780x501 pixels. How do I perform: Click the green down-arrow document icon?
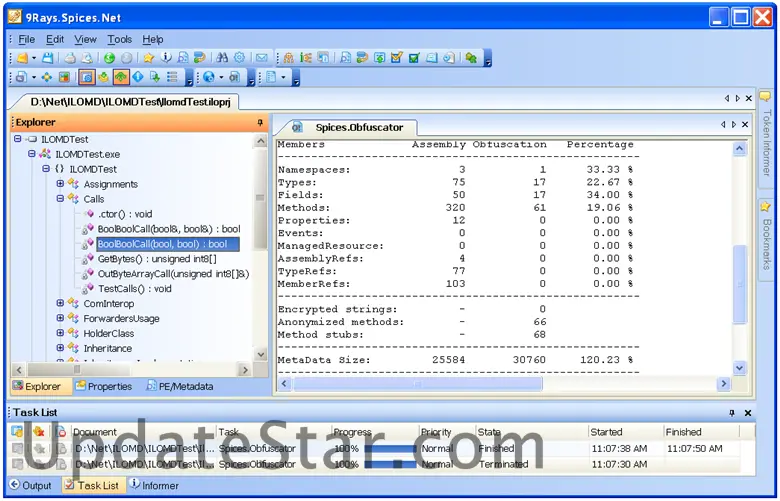155,77
